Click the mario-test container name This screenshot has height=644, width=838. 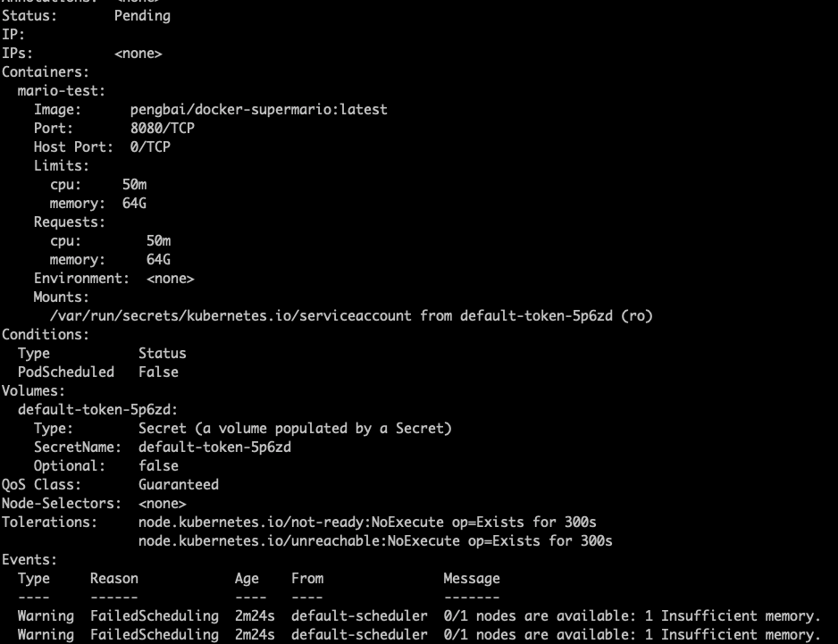[61, 91]
